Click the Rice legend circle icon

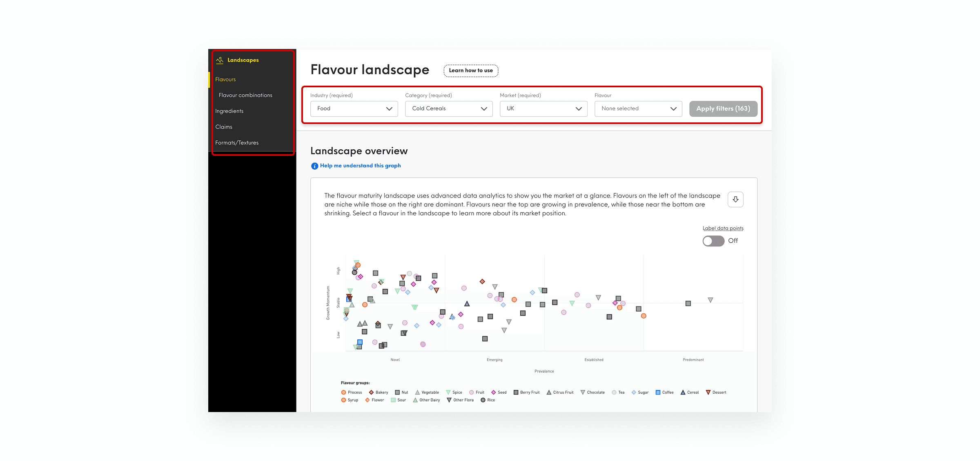click(483, 400)
